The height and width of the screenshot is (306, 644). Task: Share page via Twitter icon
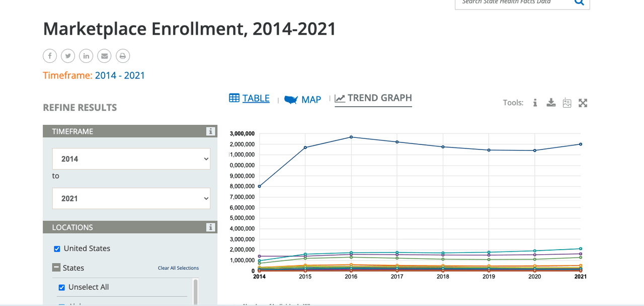[x=68, y=56]
